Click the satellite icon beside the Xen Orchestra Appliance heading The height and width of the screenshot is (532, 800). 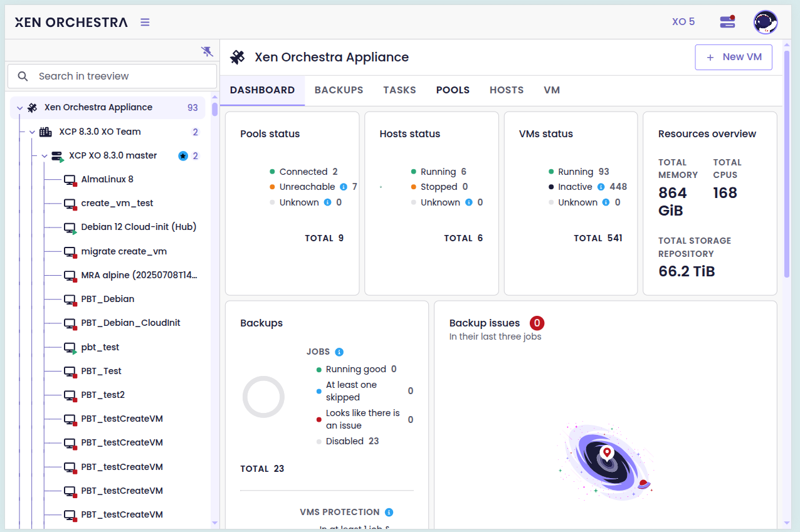click(x=238, y=57)
